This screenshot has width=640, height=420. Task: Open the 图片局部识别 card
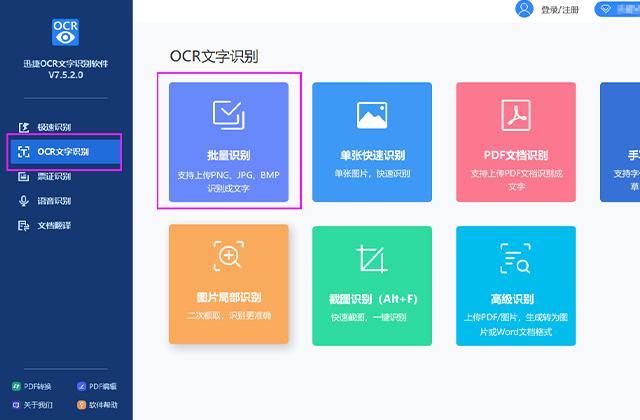[x=229, y=284]
